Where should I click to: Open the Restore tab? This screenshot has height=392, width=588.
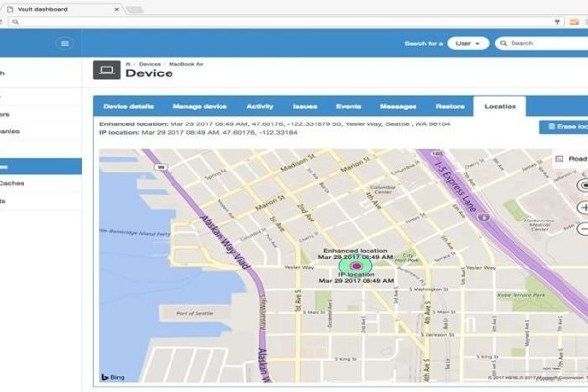click(x=450, y=106)
